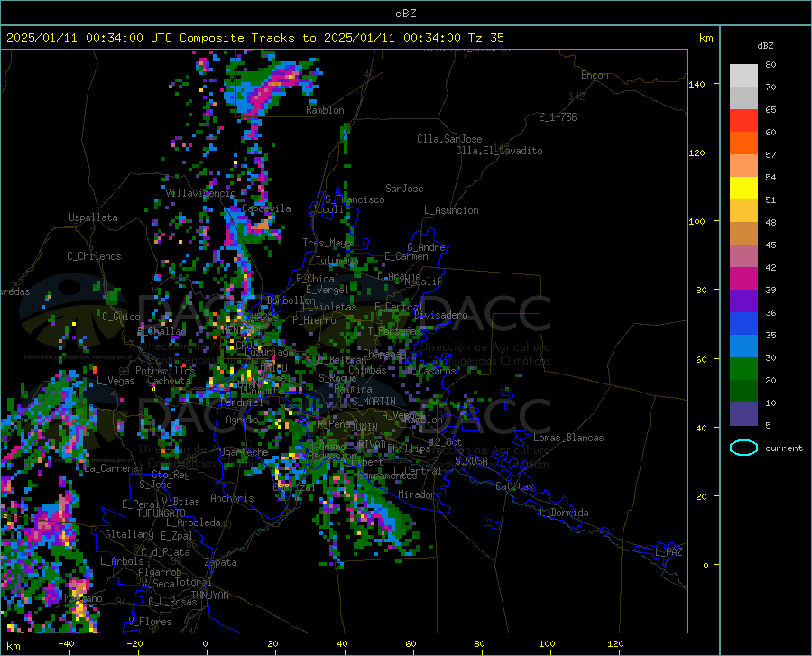
Task: Select the green 30 dBZ legend swatch
Action: [743, 369]
